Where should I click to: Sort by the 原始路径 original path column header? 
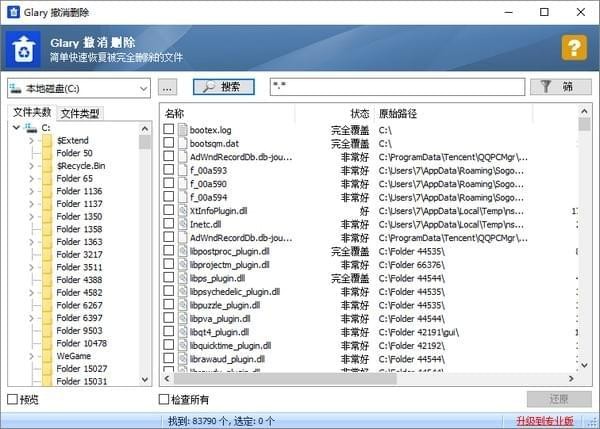[453, 113]
